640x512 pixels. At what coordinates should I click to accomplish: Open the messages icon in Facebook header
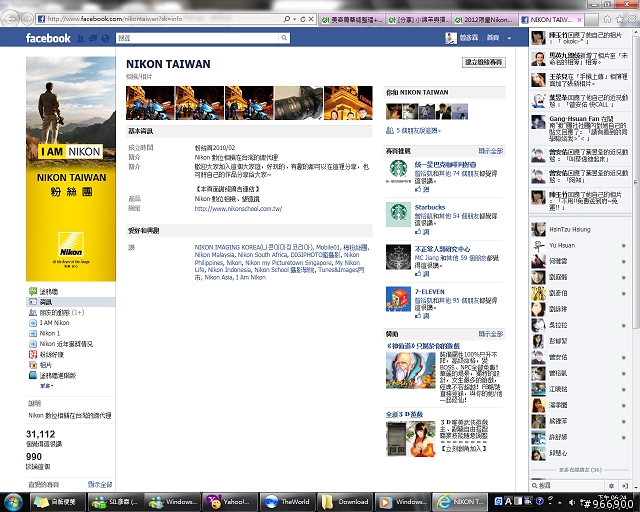point(93,38)
